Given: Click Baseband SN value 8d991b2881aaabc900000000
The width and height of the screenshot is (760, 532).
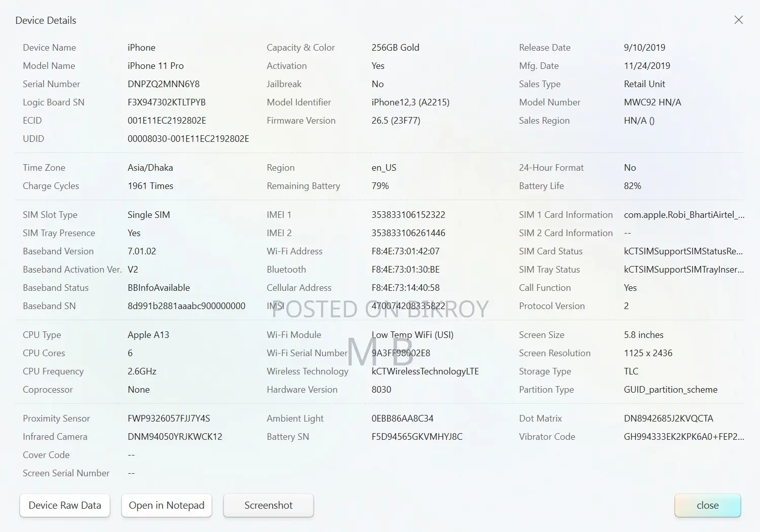Looking at the screenshot, I should point(186,306).
